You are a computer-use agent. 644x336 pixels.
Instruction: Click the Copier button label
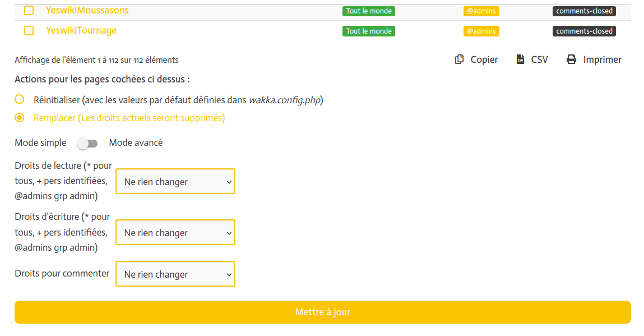tap(484, 59)
